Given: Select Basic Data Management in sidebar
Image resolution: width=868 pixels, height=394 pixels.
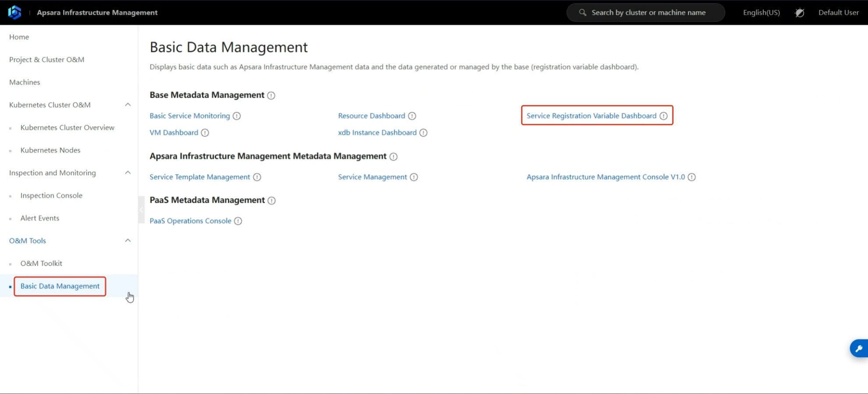Looking at the screenshot, I should [60, 286].
